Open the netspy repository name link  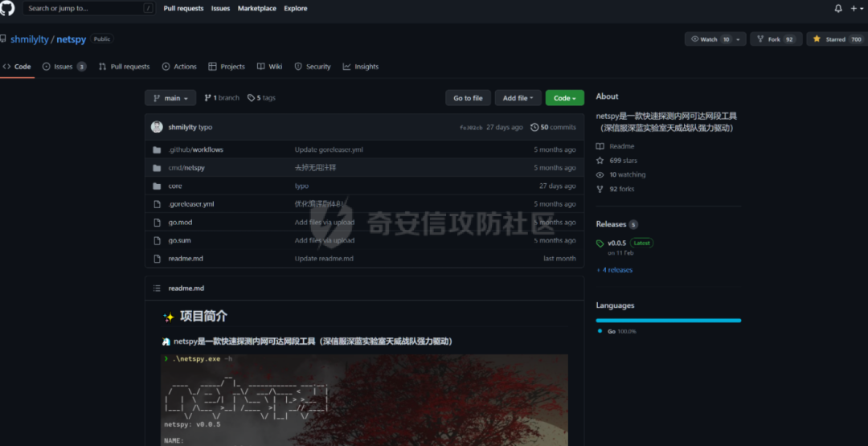click(71, 39)
